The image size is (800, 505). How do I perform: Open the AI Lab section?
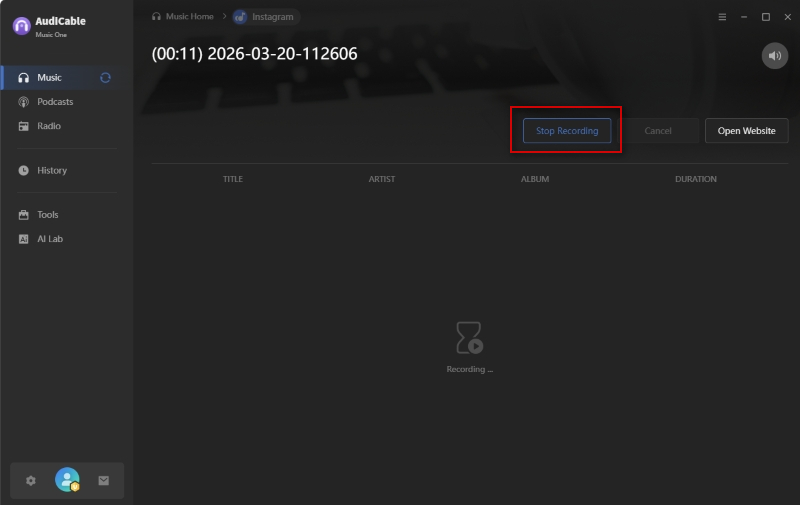pyautogui.click(x=67, y=239)
